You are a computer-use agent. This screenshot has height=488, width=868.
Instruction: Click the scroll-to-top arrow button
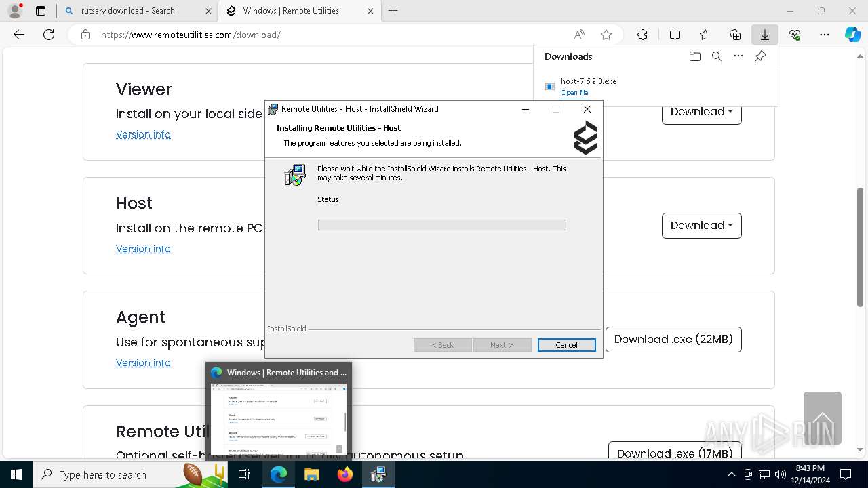click(x=823, y=418)
